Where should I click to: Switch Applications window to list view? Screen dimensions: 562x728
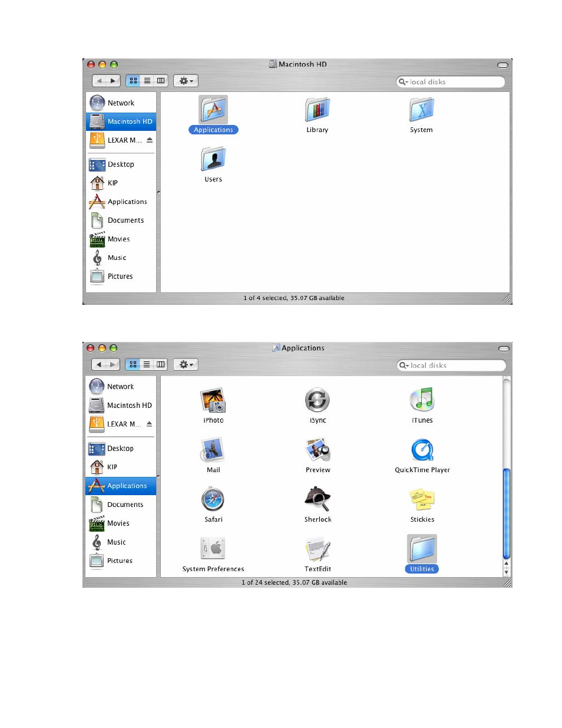tap(147, 365)
